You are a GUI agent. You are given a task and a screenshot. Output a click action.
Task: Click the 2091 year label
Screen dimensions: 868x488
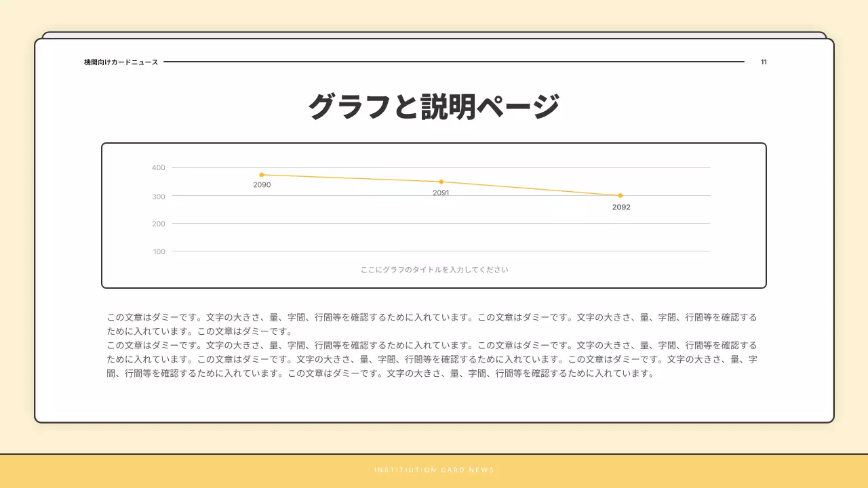tap(442, 192)
